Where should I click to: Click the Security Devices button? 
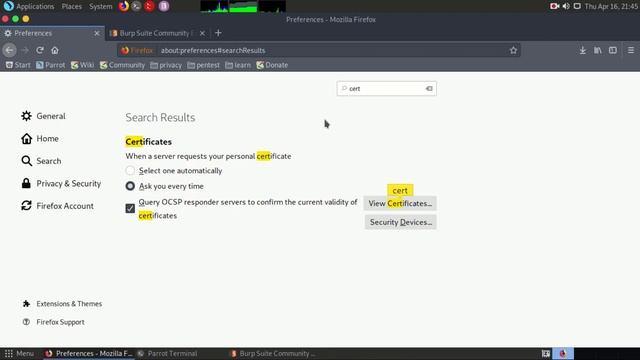400,222
